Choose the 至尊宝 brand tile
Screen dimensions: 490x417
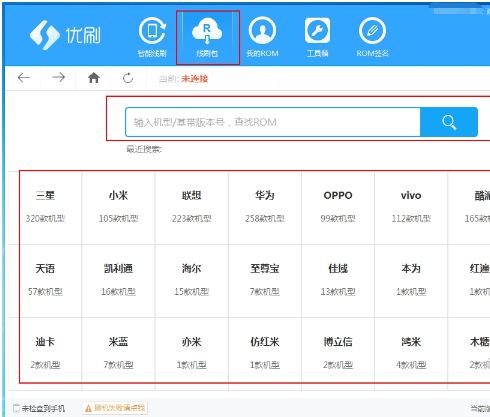tap(265, 281)
